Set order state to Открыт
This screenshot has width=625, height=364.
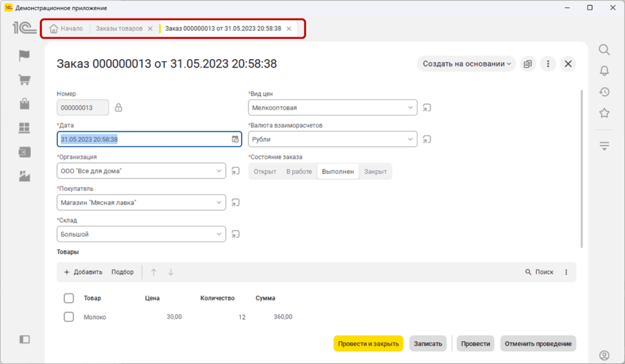(x=265, y=172)
